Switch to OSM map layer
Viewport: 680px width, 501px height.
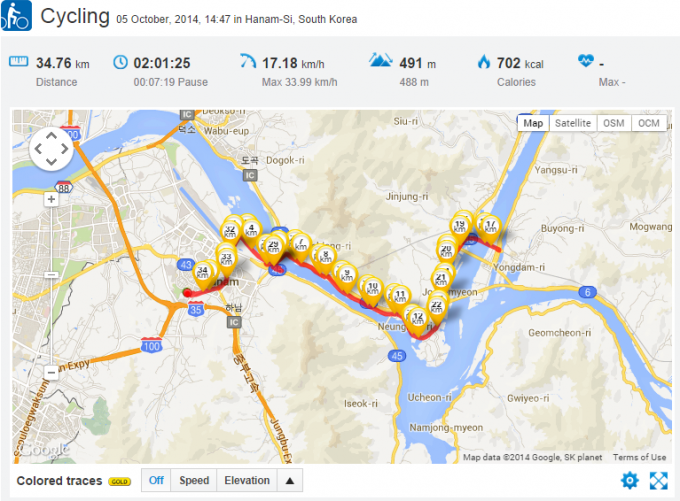coord(614,123)
